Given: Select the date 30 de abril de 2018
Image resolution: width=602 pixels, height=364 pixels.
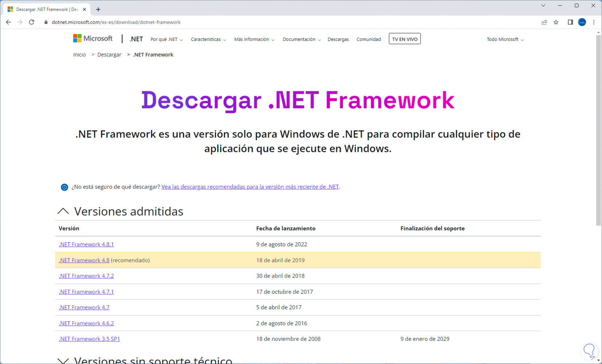Looking at the screenshot, I should [x=280, y=276].
